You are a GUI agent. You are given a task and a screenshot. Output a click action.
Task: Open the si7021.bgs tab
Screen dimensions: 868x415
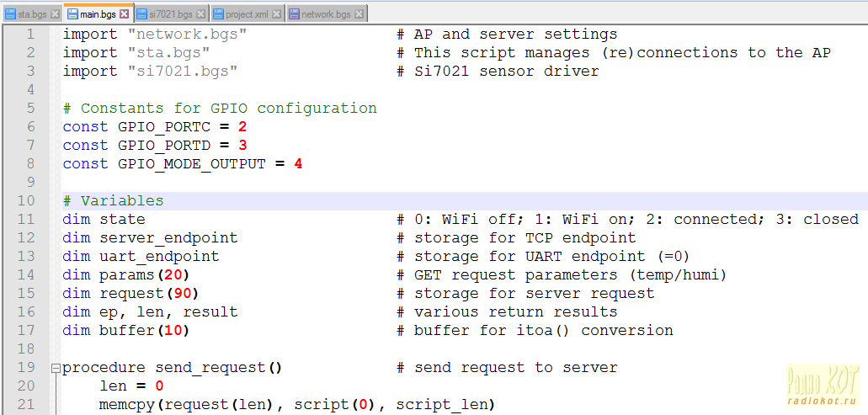(171, 14)
